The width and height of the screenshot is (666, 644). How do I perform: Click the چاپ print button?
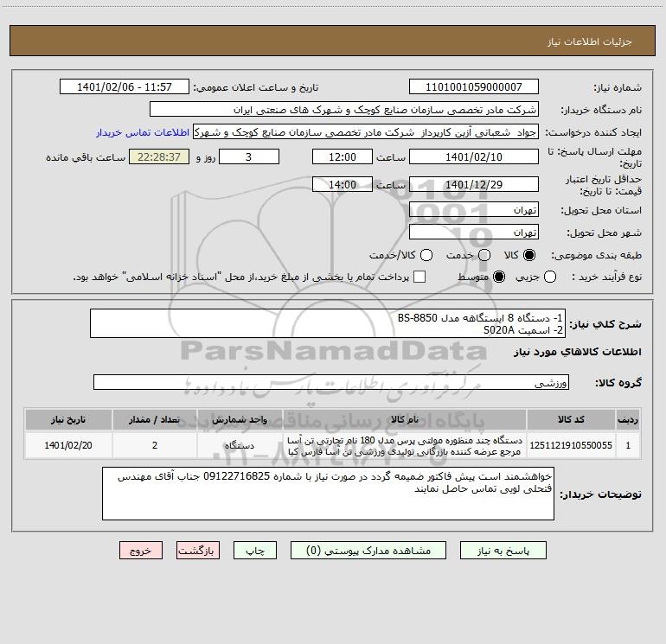click(x=255, y=551)
